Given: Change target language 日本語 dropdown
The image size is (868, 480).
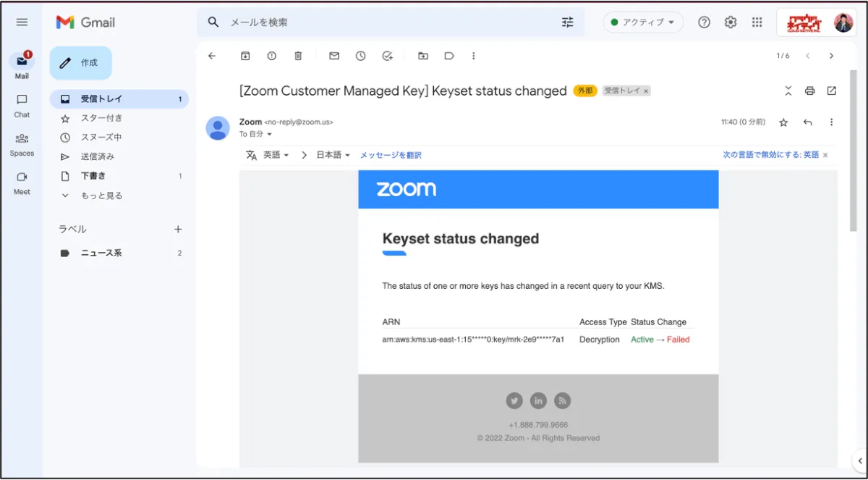Looking at the screenshot, I should [x=333, y=155].
